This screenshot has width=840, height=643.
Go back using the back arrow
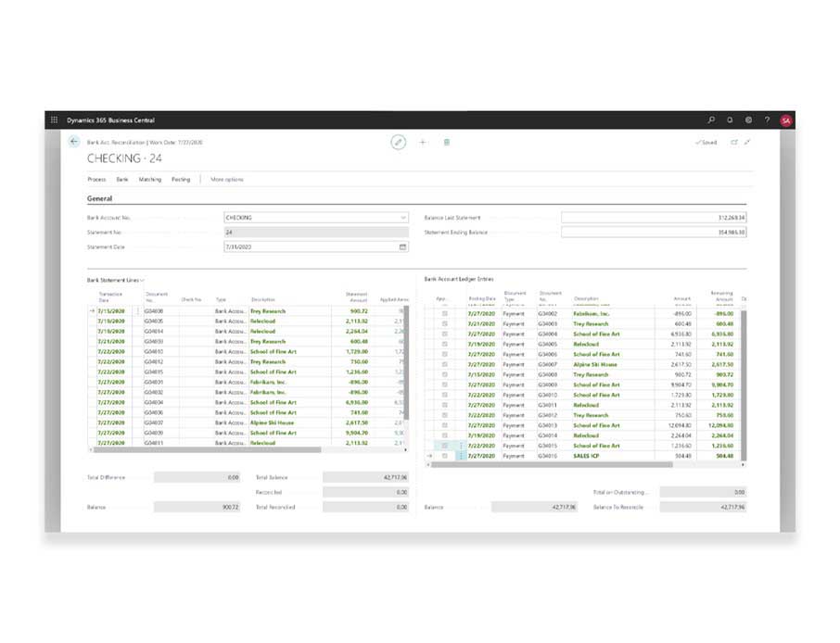[73, 142]
